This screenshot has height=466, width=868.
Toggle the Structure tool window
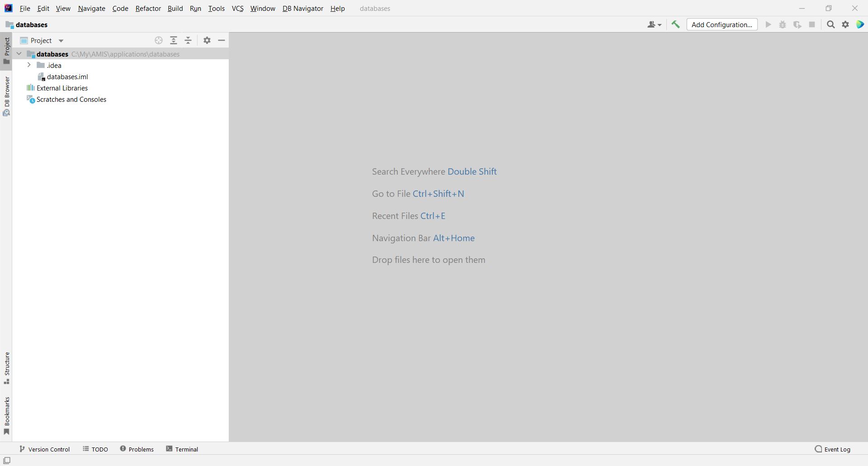click(x=6, y=368)
